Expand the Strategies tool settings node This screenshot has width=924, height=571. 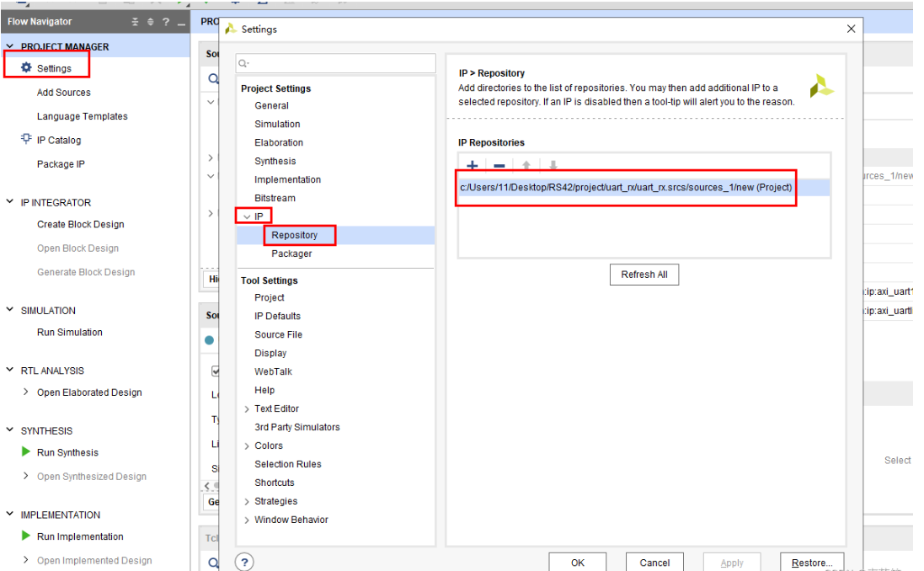pyautogui.click(x=247, y=501)
